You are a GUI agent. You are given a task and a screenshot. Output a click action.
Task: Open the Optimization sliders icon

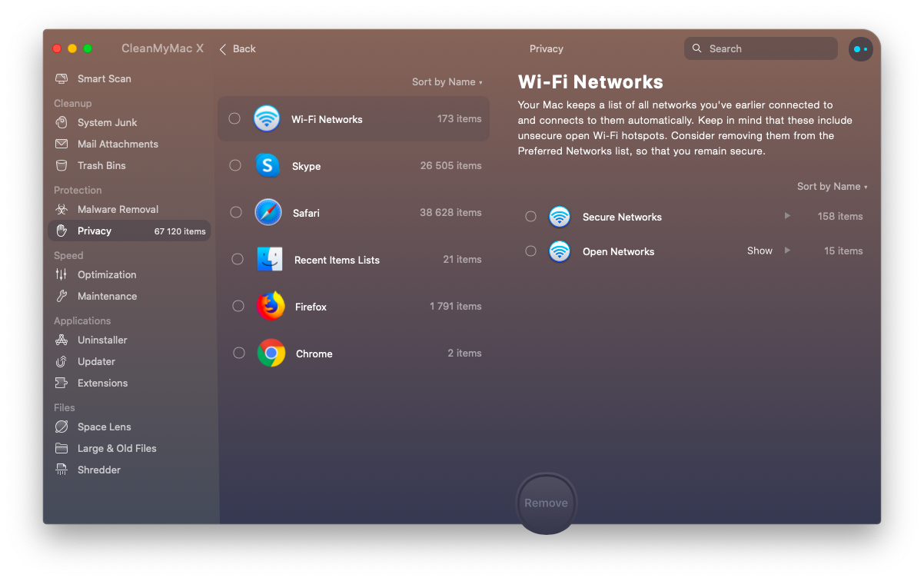61,274
